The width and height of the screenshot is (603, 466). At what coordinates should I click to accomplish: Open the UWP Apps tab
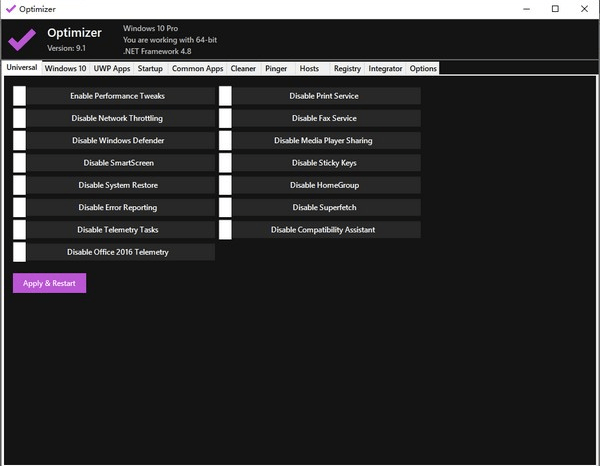point(112,68)
